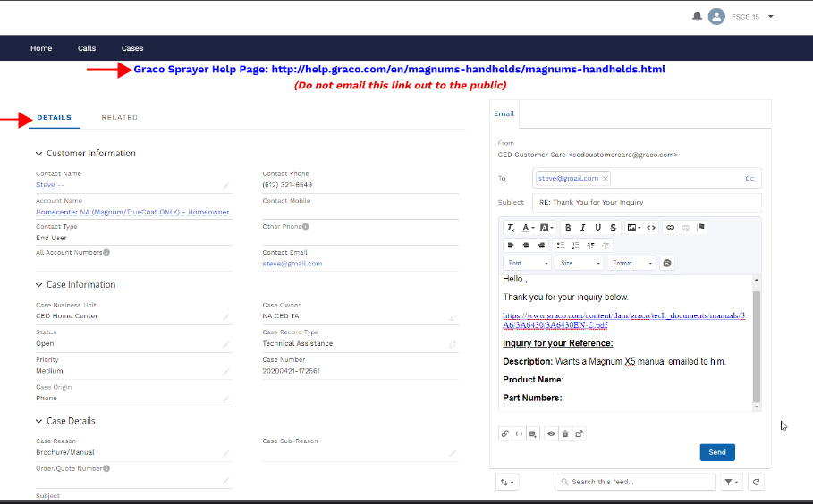
Task: Edit the Priority field pencil icon
Action: pos(226,372)
